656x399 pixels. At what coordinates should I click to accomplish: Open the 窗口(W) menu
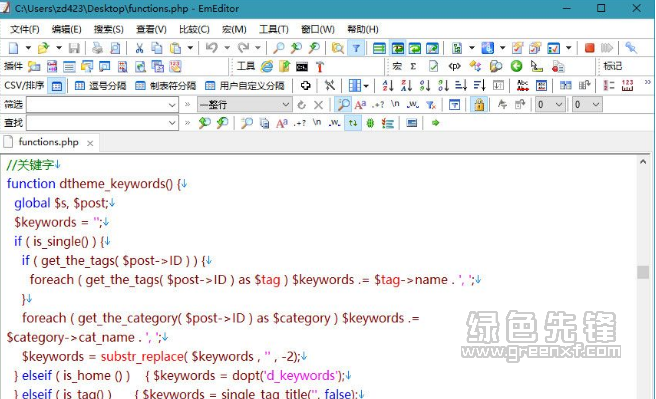point(318,29)
